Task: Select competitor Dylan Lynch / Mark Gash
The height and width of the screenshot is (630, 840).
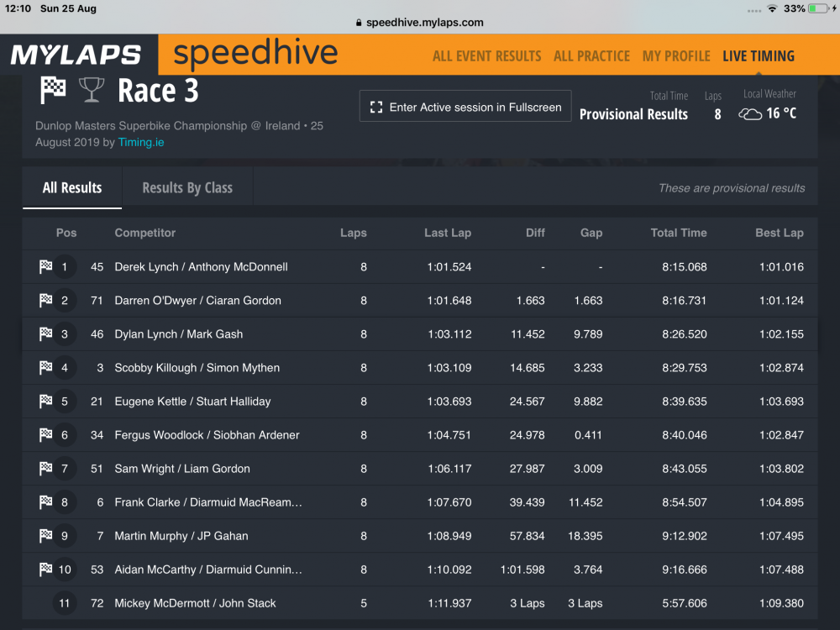Action: [178, 334]
